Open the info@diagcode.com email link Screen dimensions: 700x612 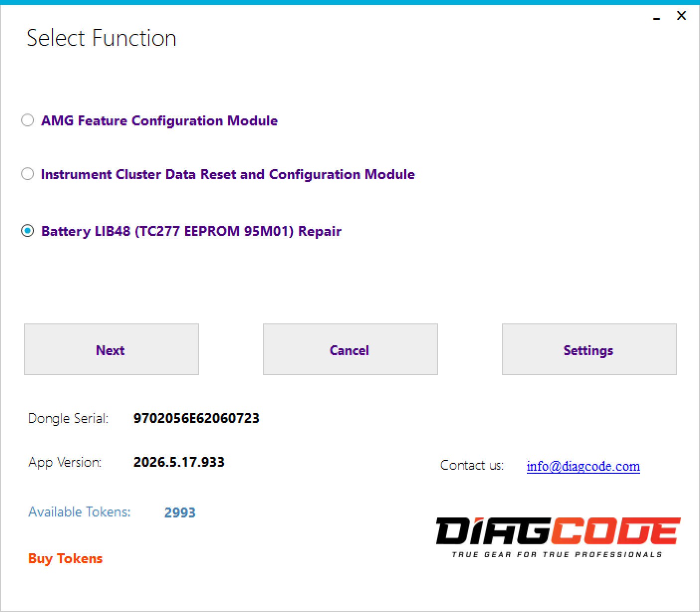(x=583, y=466)
